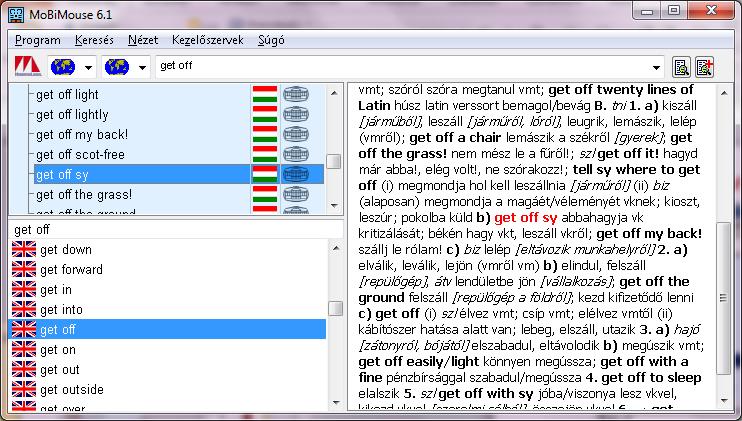Click scroll-up arrow of the definition pane
This screenshot has height=421, width=742.
click(x=724, y=93)
